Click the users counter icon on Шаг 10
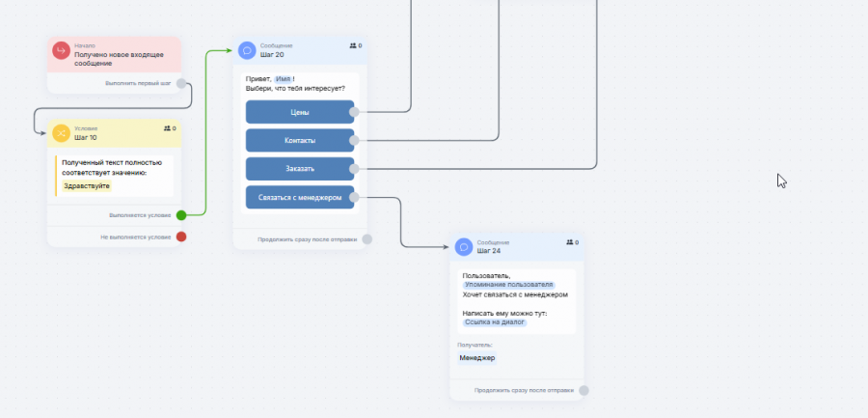The width and height of the screenshot is (868, 418). tap(167, 128)
